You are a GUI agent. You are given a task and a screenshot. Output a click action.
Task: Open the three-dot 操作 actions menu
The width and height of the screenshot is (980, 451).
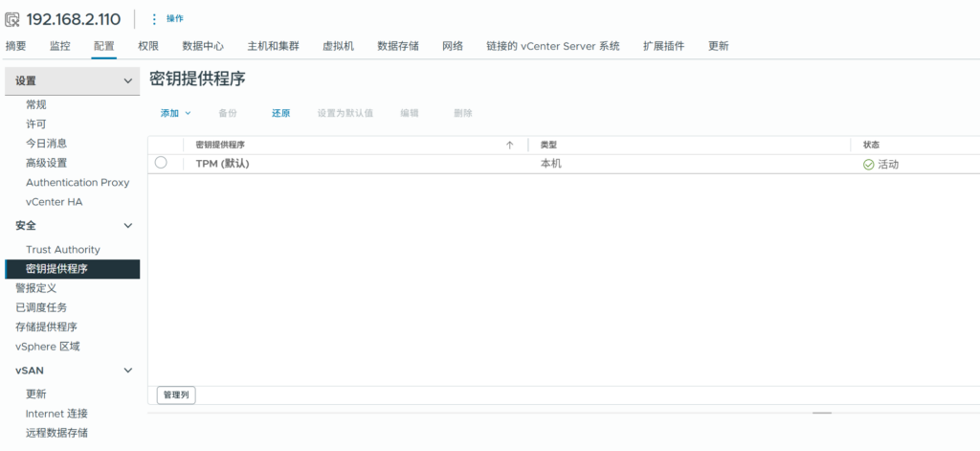coord(154,18)
